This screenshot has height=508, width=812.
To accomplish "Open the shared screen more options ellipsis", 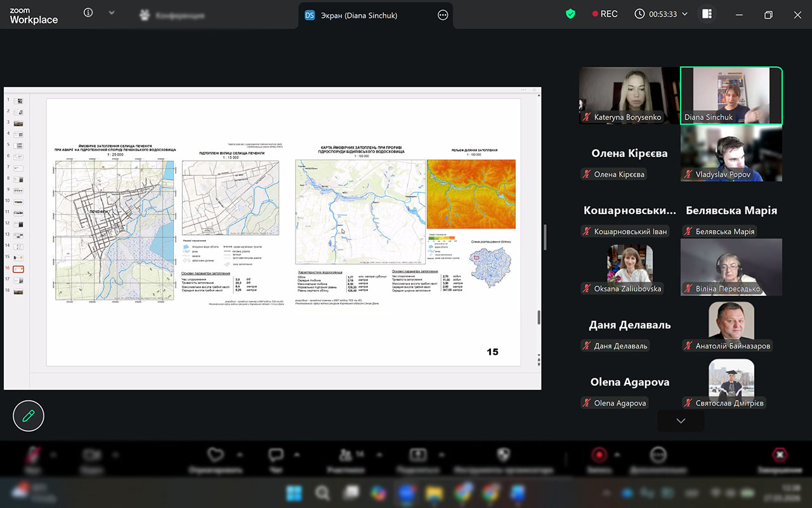I will tap(443, 15).
